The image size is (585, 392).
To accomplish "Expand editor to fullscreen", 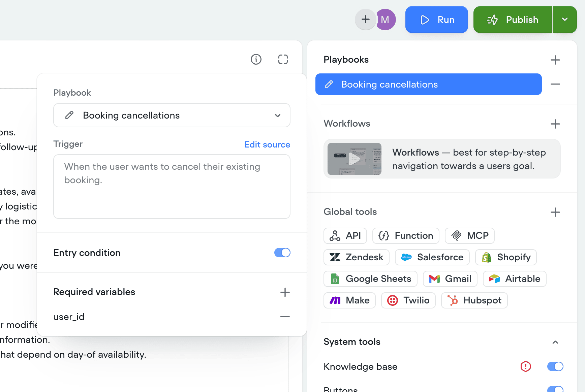I will [283, 59].
